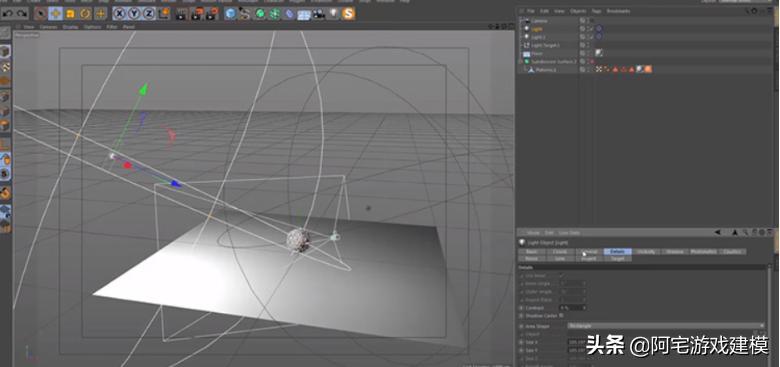The image size is (780, 367).
Task: Add a Cube primitive object
Action: [x=230, y=13]
